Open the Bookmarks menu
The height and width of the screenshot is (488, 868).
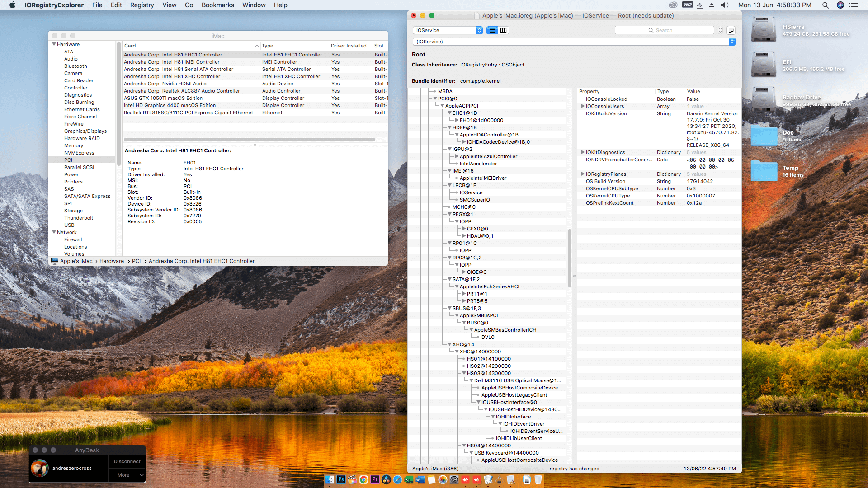[217, 5]
